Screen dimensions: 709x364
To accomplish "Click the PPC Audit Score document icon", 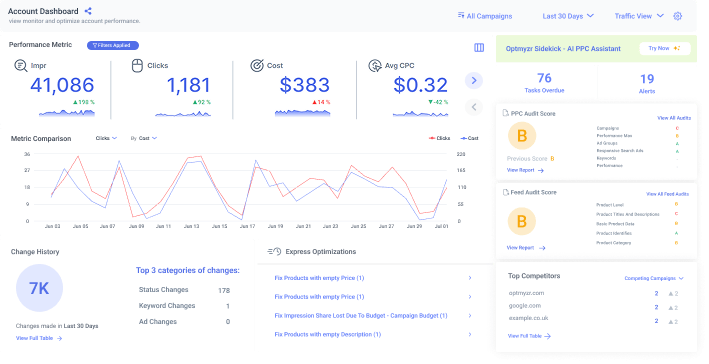I will [x=506, y=113].
